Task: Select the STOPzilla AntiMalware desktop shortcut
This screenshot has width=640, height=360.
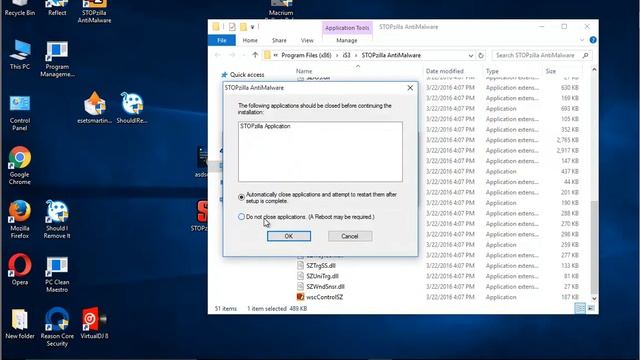Action: (94, 11)
